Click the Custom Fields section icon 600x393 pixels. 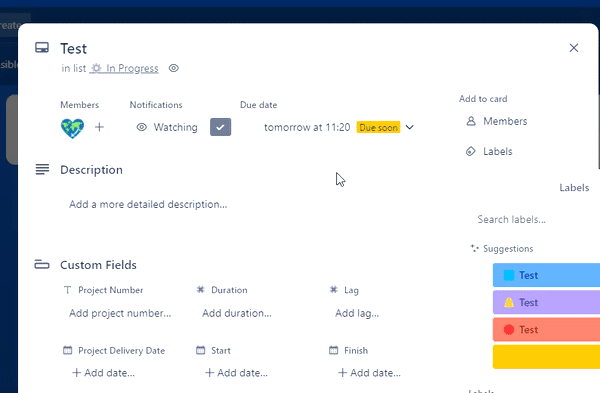point(42,264)
